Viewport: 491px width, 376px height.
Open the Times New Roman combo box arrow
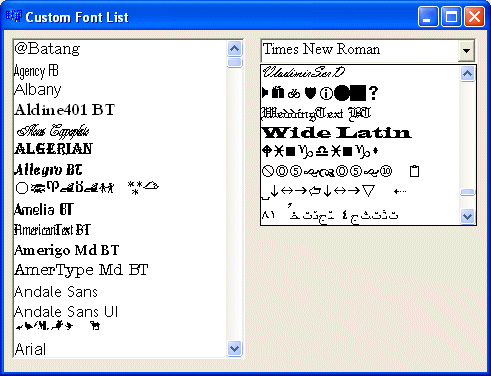[x=466, y=51]
